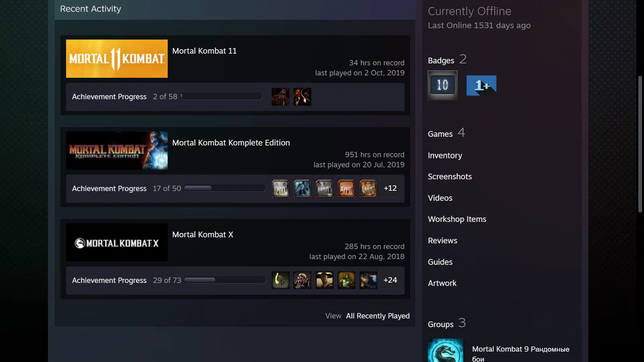Click the '29 of 73' achievement count
The height and width of the screenshot is (362, 644).
(x=167, y=281)
